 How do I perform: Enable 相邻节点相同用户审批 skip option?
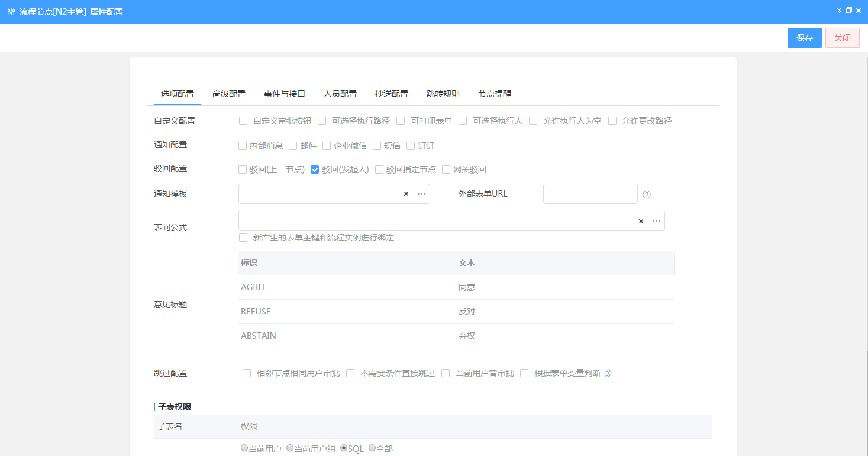[247, 373]
